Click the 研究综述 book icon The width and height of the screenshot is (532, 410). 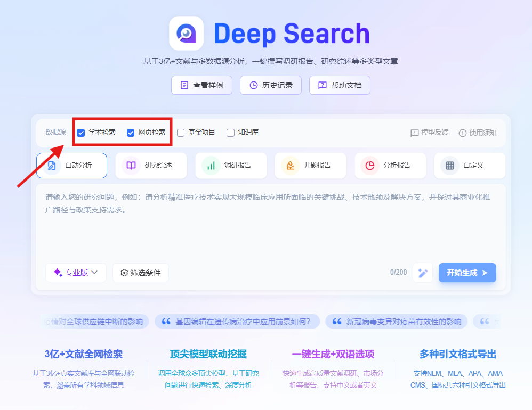(131, 166)
